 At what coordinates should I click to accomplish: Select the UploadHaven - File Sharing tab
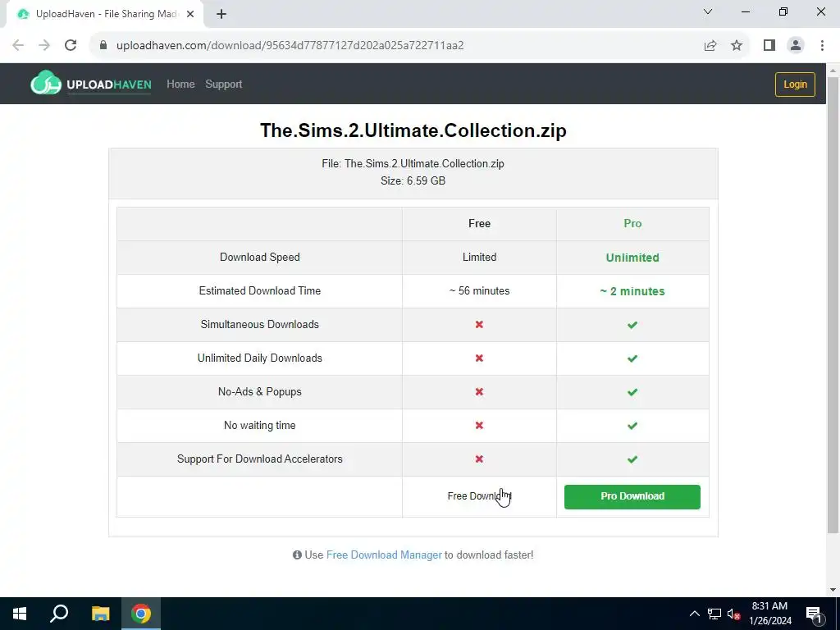click(106, 15)
